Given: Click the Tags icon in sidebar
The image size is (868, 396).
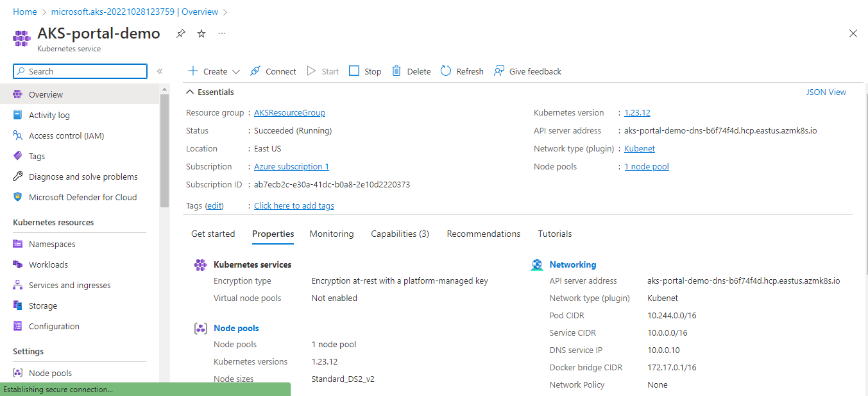Looking at the screenshot, I should [x=18, y=156].
